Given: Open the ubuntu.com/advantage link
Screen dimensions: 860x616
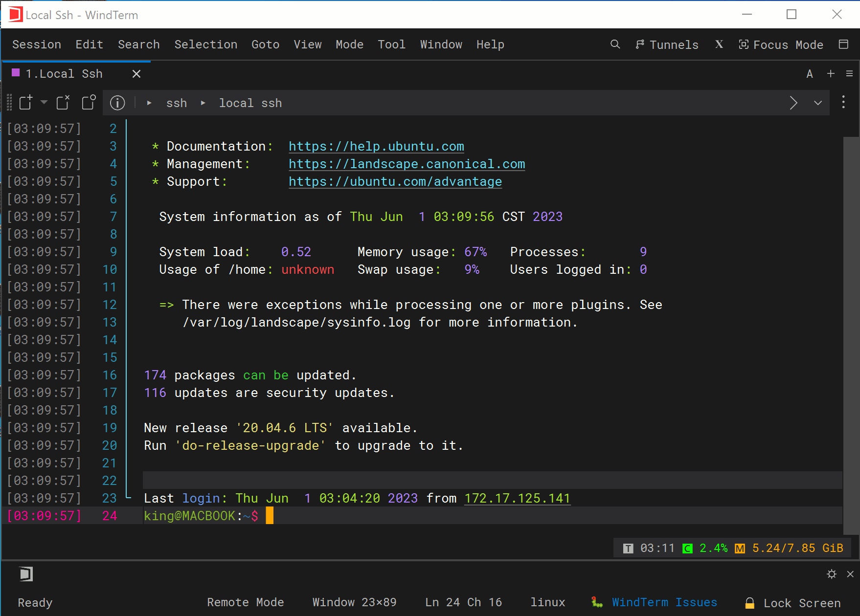Looking at the screenshot, I should (x=395, y=181).
